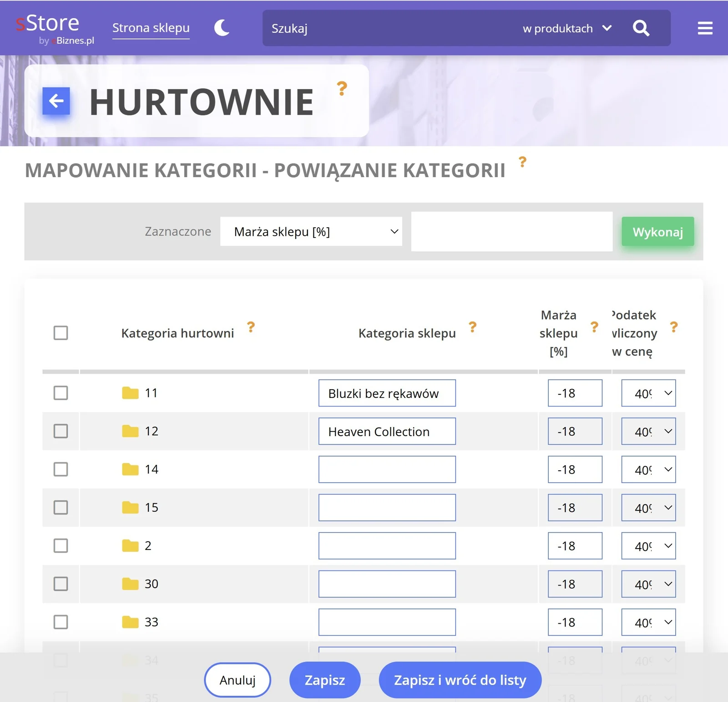Open the 'w produktach' search scope dropdown

pyautogui.click(x=567, y=29)
